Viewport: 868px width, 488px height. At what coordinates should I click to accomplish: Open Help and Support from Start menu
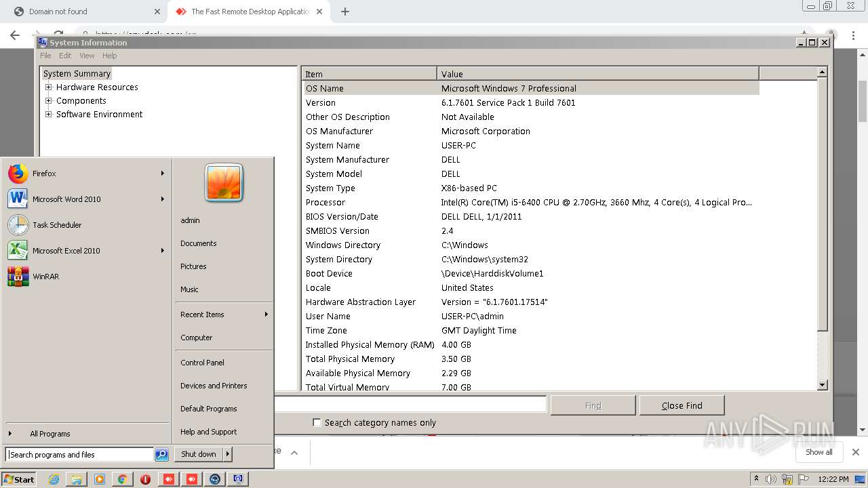[x=209, y=432]
